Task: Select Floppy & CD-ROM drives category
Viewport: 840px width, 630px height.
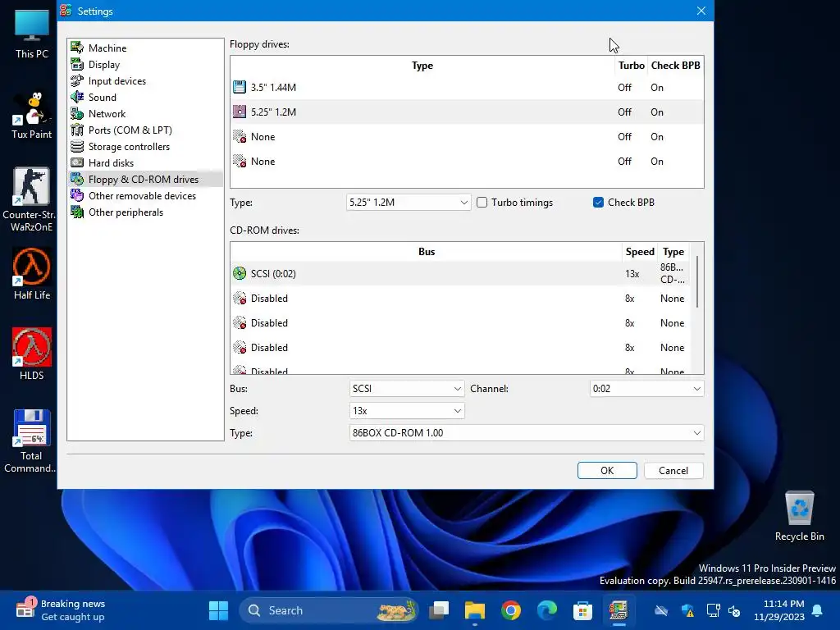Action: 145,180
